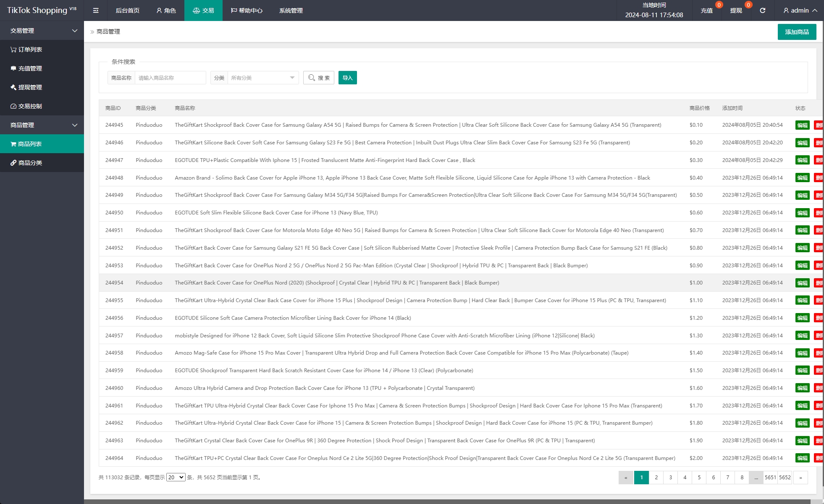
Task: Collapse the 商品管理 sidebar section
Action: tap(42, 125)
